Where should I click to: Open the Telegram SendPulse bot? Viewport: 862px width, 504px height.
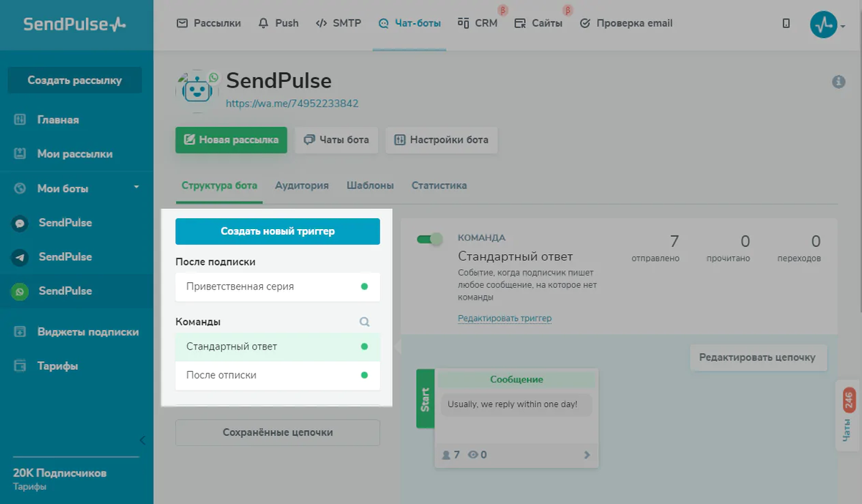65,256
